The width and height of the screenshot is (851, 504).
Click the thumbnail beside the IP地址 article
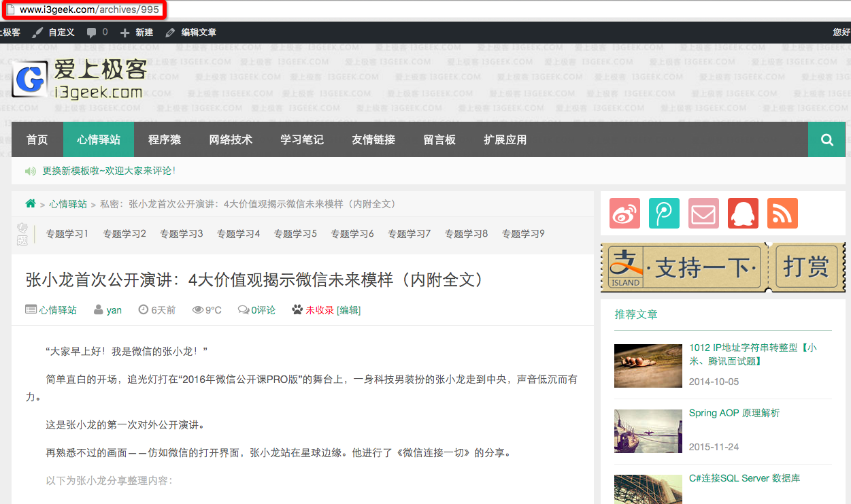[648, 366]
